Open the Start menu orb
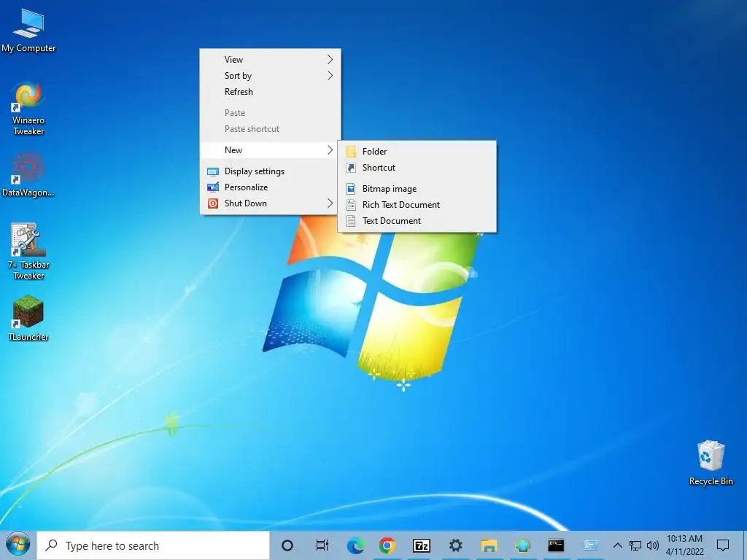The width and height of the screenshot is (747, 560). coord(18,545)
